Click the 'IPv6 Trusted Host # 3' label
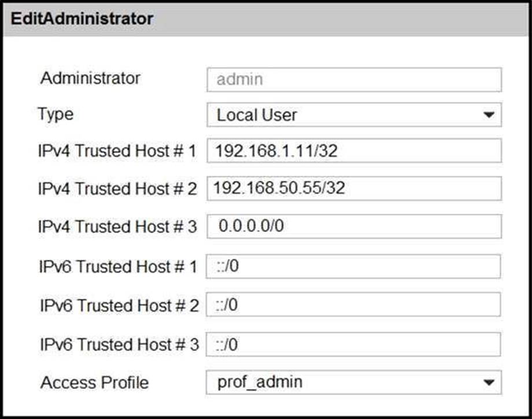Viewport: 532px width, 419px height. point(119,345)
